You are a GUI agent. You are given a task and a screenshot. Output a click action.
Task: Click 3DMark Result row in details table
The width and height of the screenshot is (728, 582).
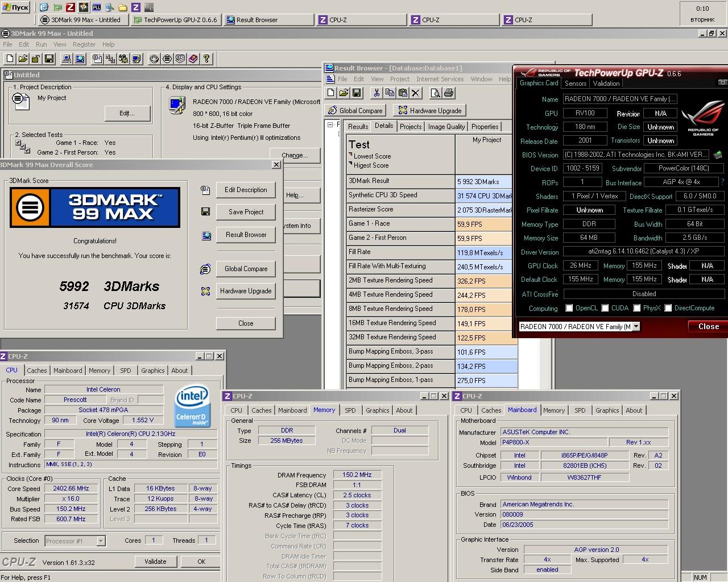pos(429,181)
